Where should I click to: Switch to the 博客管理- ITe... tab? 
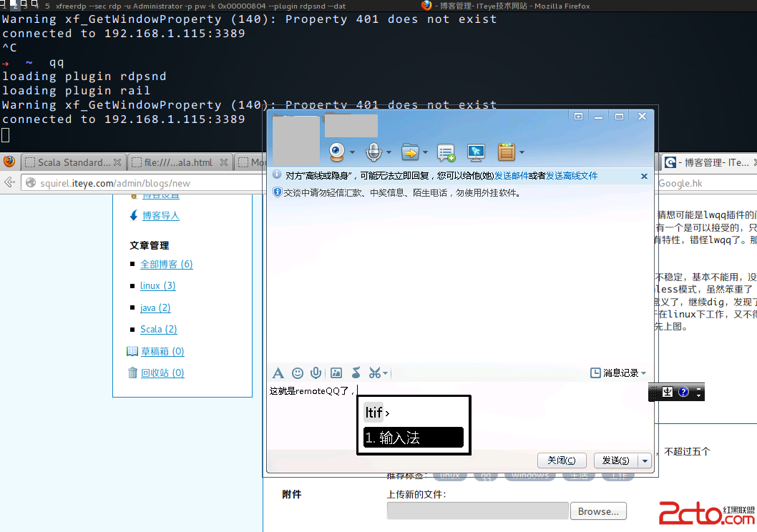708,162
